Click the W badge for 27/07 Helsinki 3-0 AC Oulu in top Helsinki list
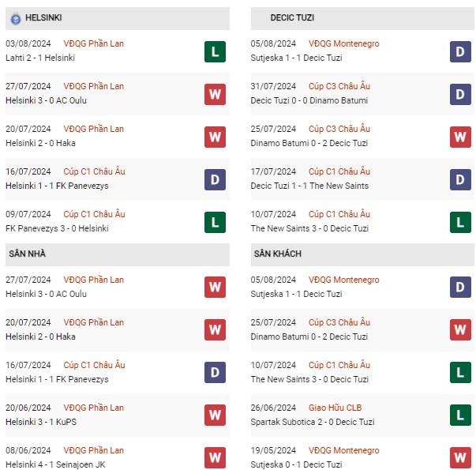Viewport: 476px width, 470px height. tap(215, 94)
